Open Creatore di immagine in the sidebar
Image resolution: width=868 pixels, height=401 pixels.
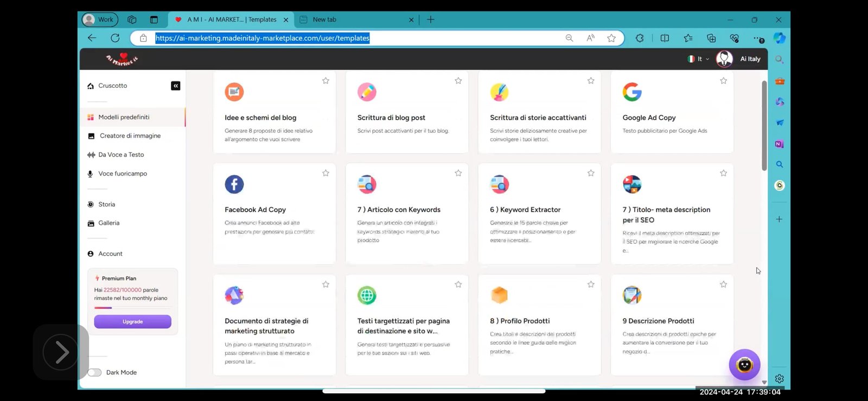pos(130,136)
